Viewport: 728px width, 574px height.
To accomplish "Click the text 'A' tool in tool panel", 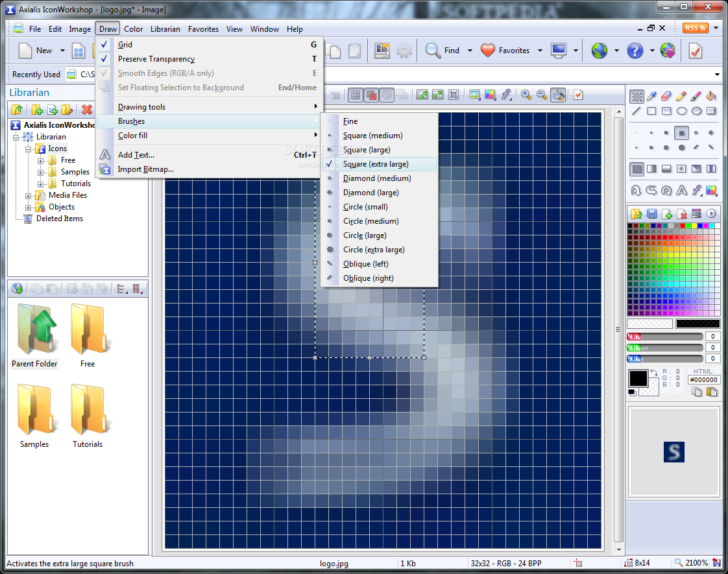I will point(681,190).
